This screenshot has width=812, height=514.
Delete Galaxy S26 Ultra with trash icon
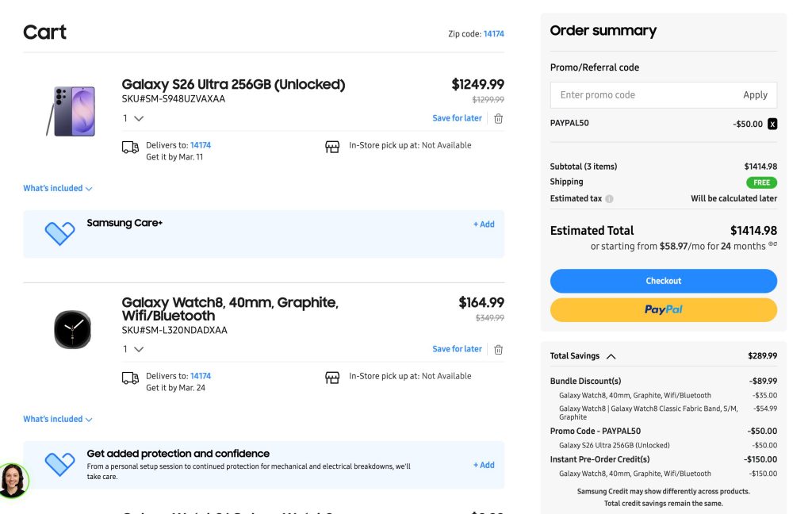pos(498,118)
